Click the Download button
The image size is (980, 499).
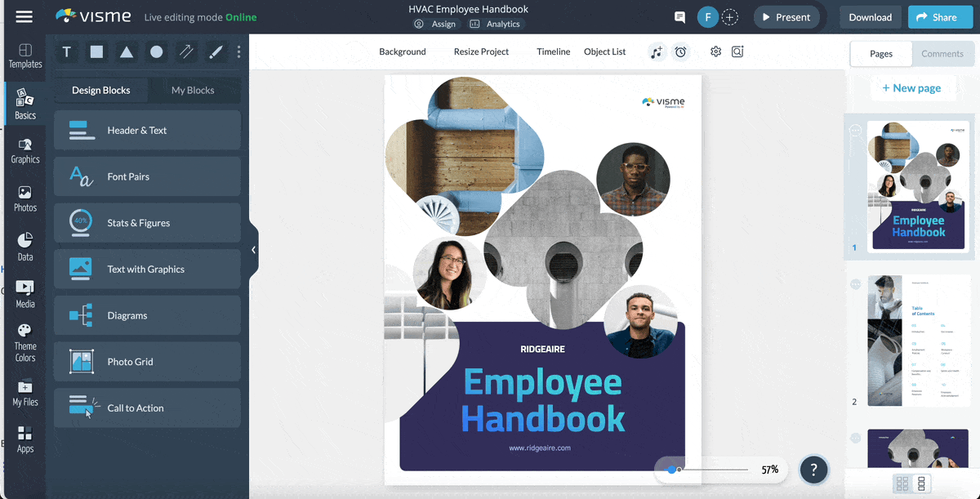click(x=870, y=16)
